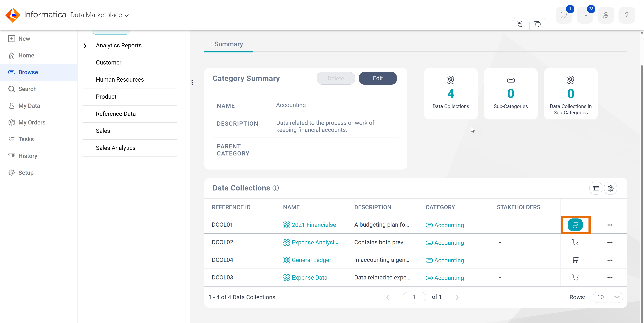Image resolution: width=644 pixels, height=323 pixels.
Task: Open History in left navigation
Action: pyautogui.click(x=39, y=156)
